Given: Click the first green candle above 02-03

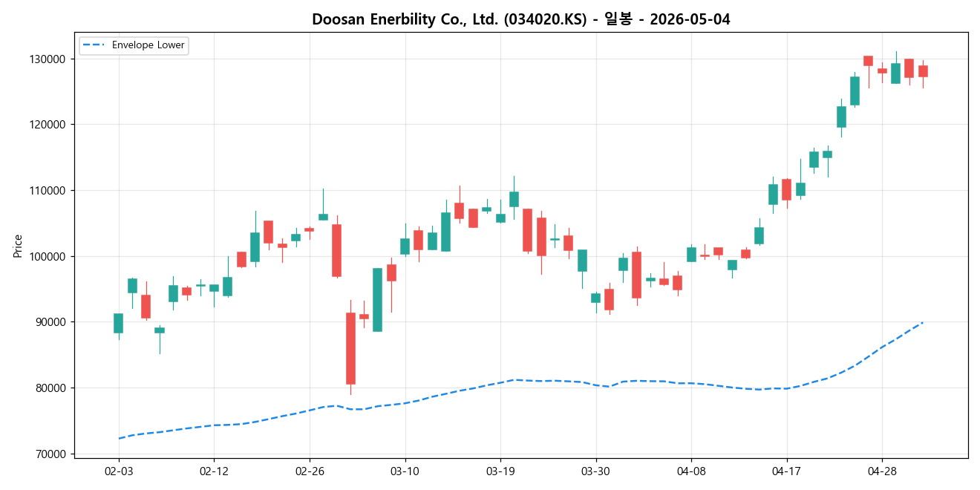Looking at the screenshot, I should 118,324.
